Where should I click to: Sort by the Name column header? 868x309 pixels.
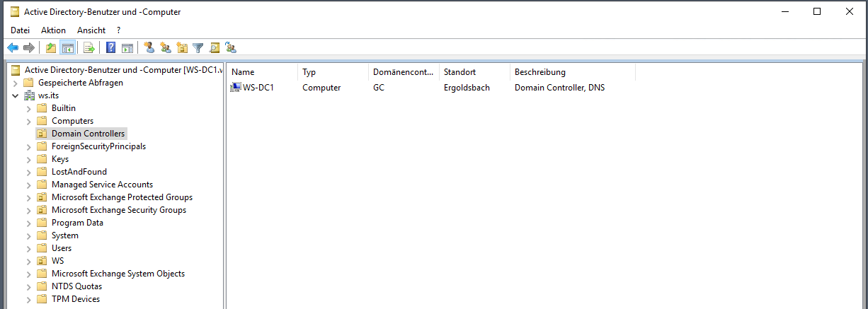262,72
